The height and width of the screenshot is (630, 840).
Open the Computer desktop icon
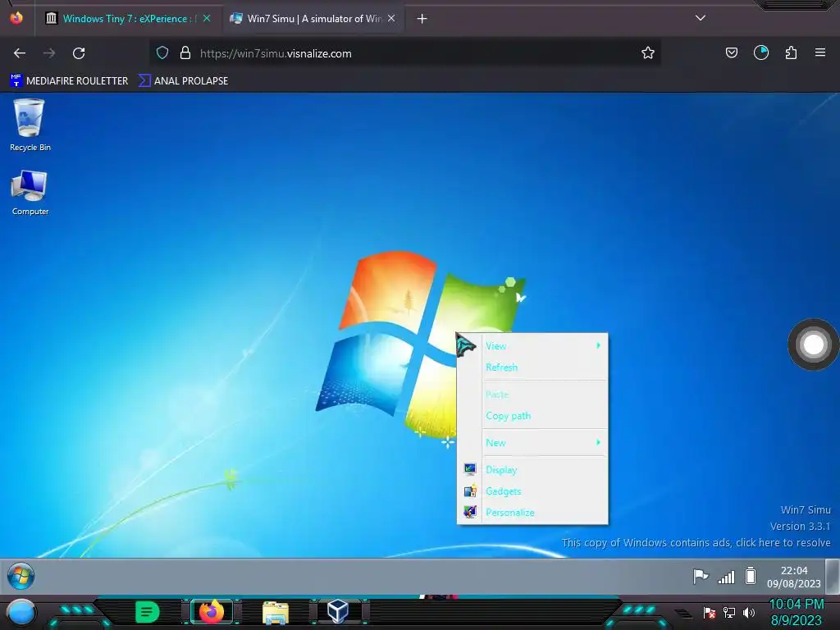[x=30, y=193]
